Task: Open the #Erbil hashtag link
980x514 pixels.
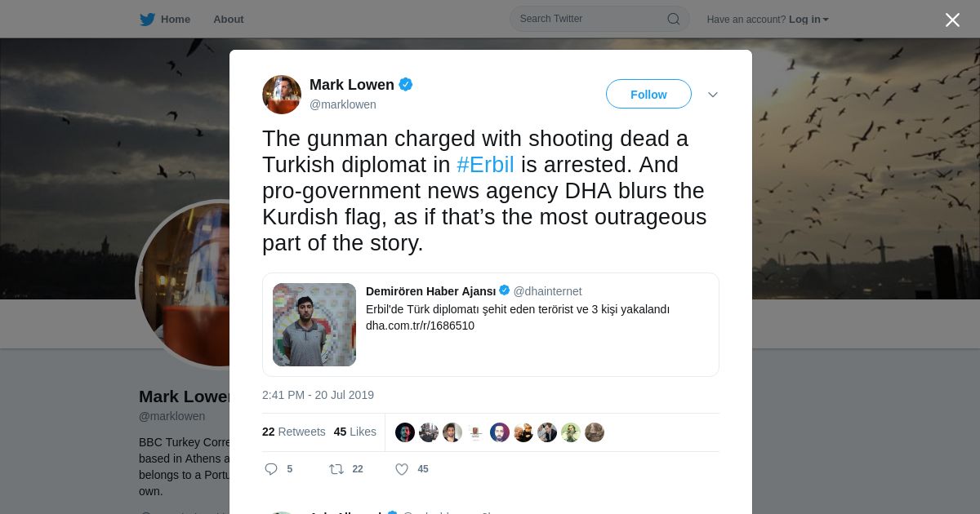Action: [x=485, y=165]
